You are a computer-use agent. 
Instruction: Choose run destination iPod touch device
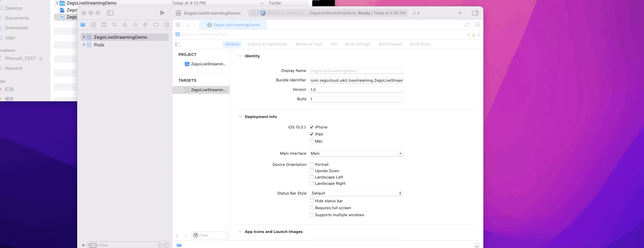(x=283, y=13)
